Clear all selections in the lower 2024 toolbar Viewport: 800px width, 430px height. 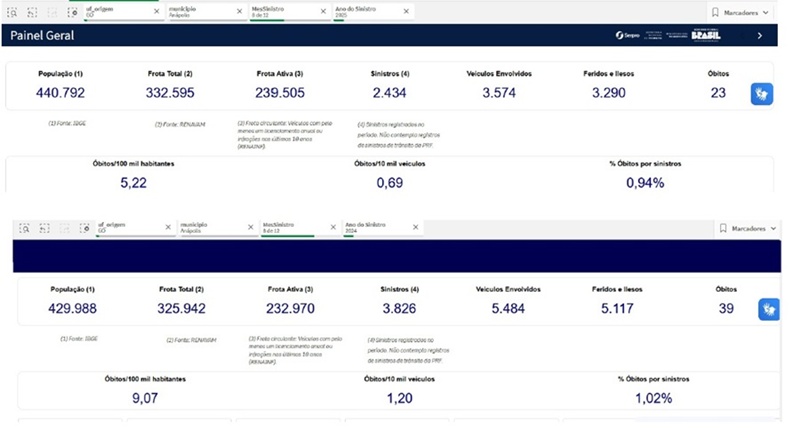click(87, 228)
